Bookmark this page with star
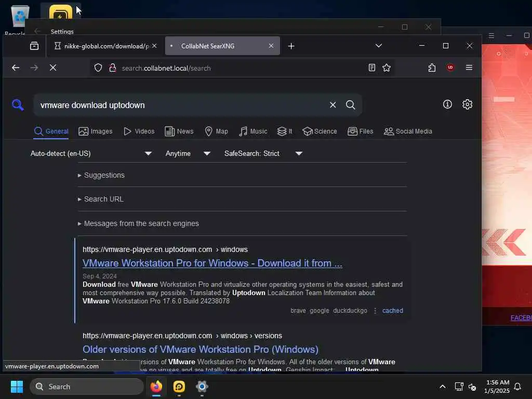Screen dimensions: 532x399 387,68
